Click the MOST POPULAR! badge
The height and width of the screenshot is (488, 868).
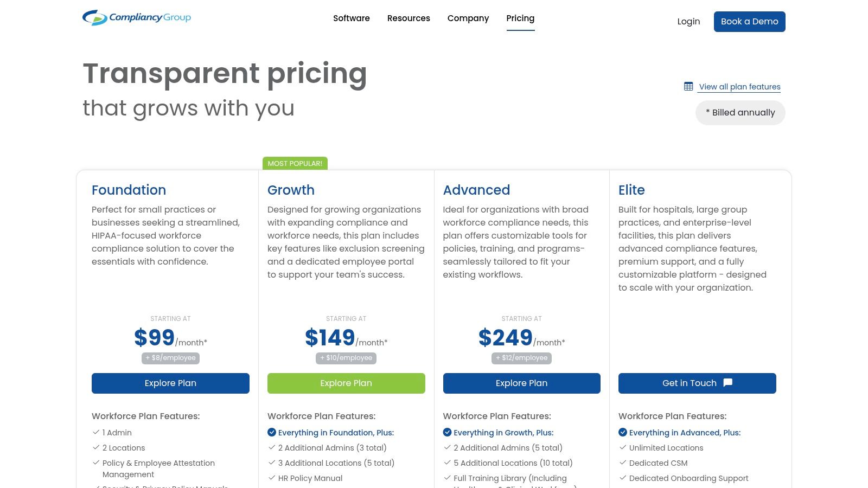tap(295, 163)
